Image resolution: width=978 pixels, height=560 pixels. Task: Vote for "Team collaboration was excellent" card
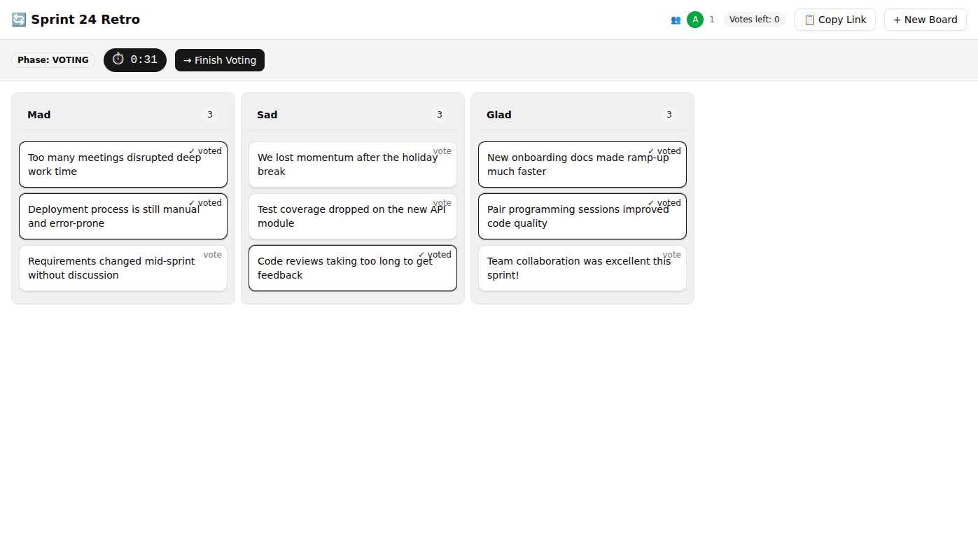671,254
